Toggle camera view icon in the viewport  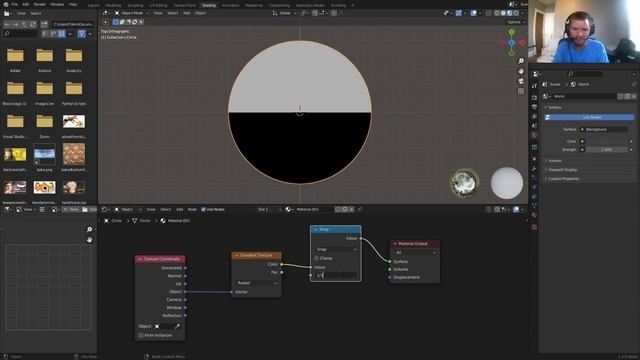[521, 81]
